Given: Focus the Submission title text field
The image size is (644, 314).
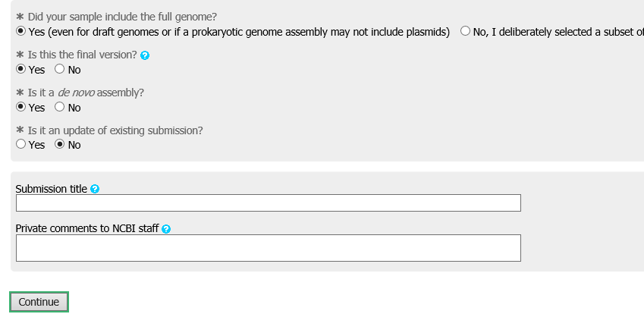Looking at the screenshot, I should 269,203.
